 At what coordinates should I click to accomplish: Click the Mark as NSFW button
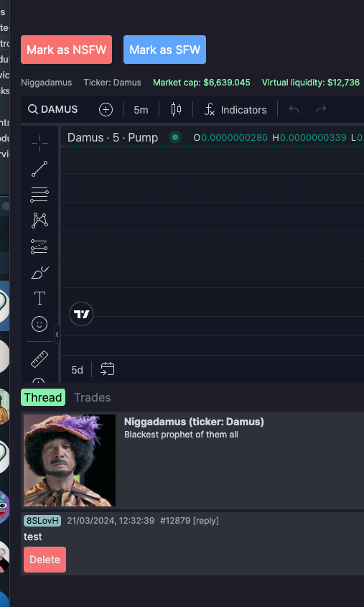(x=67, y=50)
